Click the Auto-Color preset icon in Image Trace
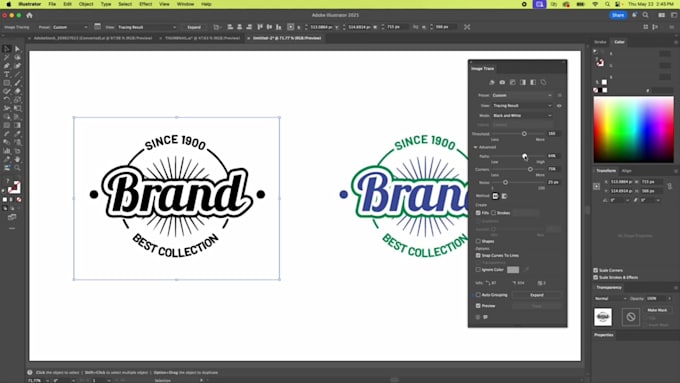 point(492,82)
